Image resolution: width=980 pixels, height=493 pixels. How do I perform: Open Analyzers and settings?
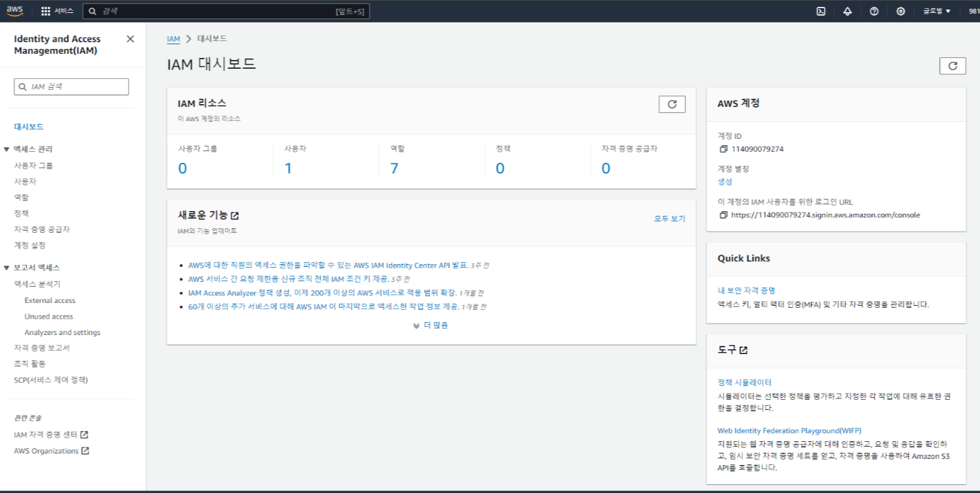click(x=62, y=333)
